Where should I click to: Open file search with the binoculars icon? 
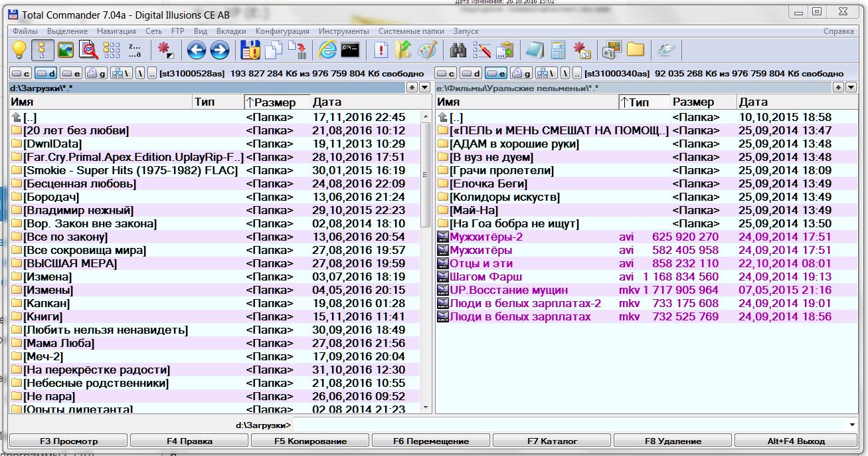pos(458,50)
